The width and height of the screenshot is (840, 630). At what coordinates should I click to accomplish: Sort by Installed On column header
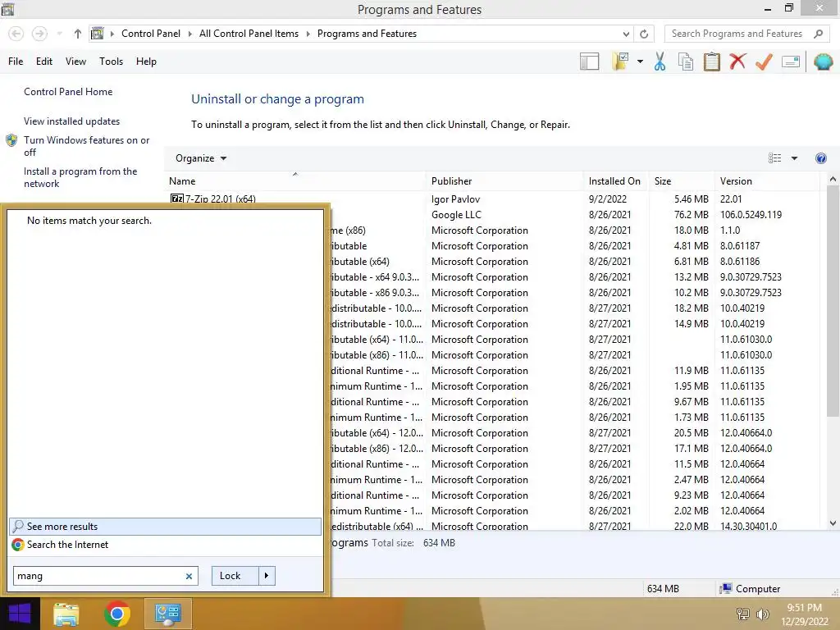coord(616,181)
